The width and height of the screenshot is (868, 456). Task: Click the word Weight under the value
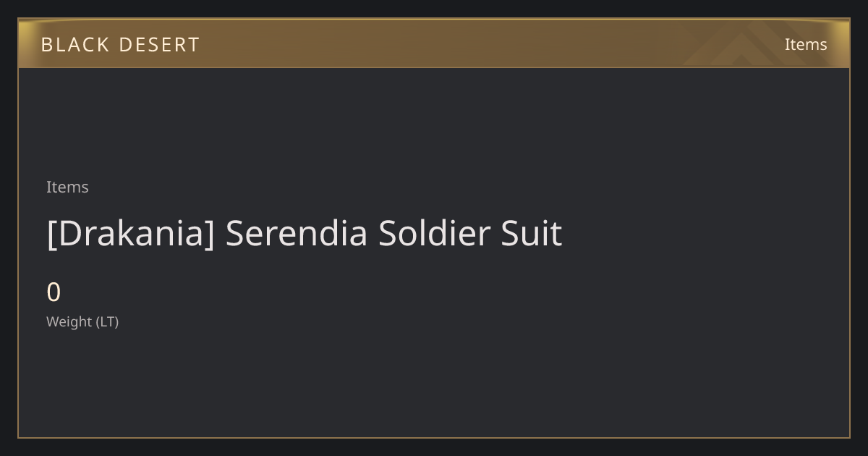pyautogui.click(x=69, y=321)
